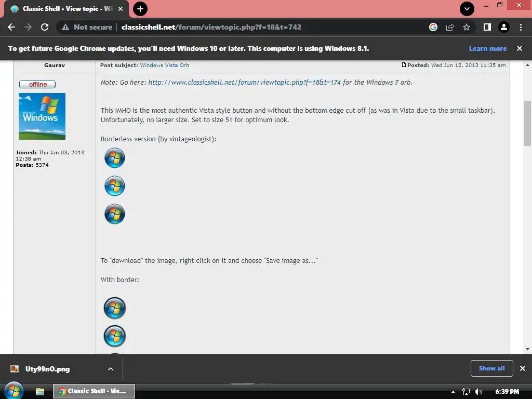Click Gaurav's offline status badge
The width and height of the screenshot is (532, 399).
37,84
